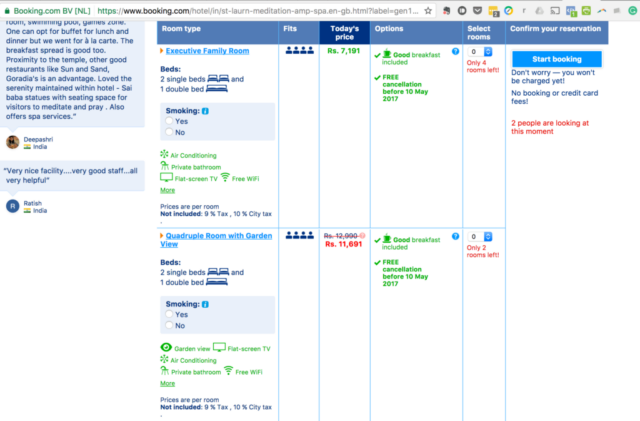Click the discount info icon beside Rs. 12,990

pos(362,236)
